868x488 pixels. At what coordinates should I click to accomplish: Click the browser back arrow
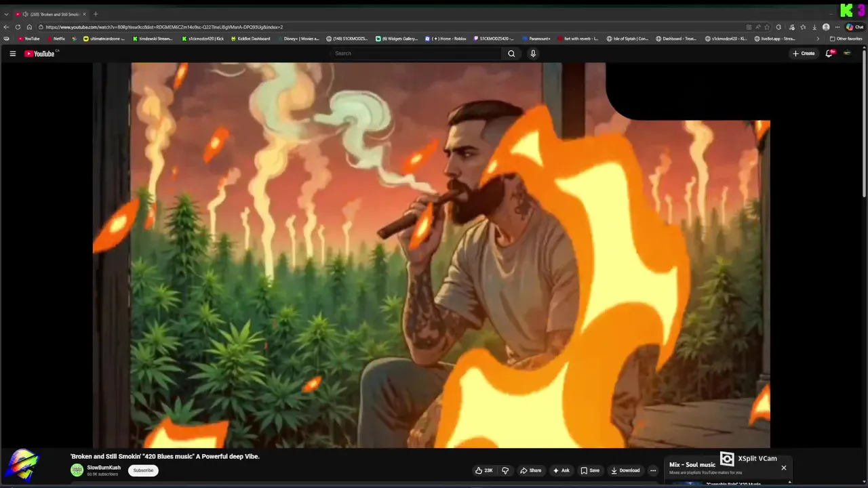[6, 27]
